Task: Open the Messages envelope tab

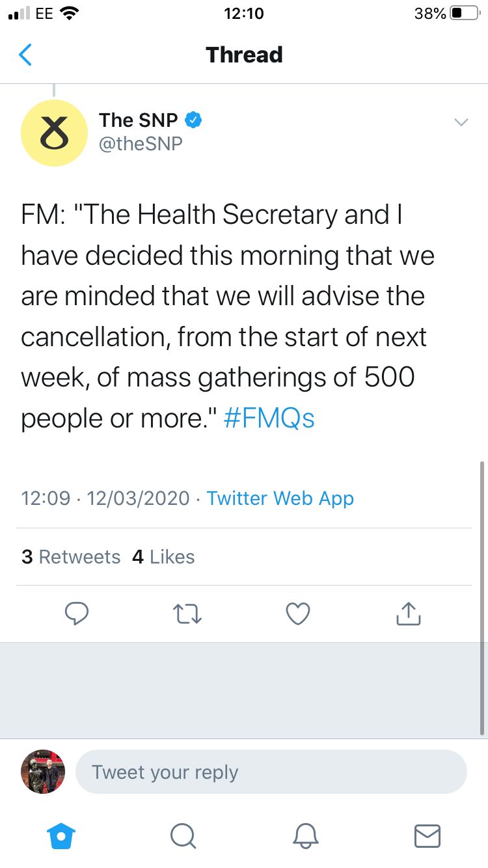Action: [427, 835]
